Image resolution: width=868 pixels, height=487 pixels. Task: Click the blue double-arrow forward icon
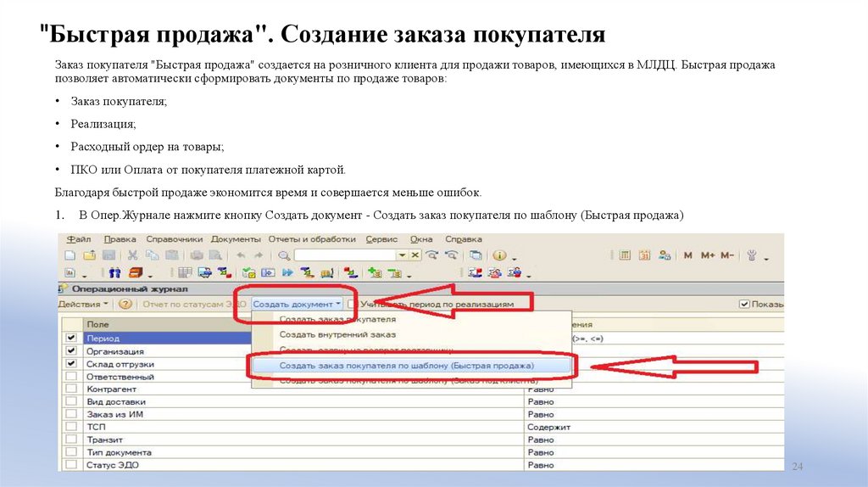point(287,272)
